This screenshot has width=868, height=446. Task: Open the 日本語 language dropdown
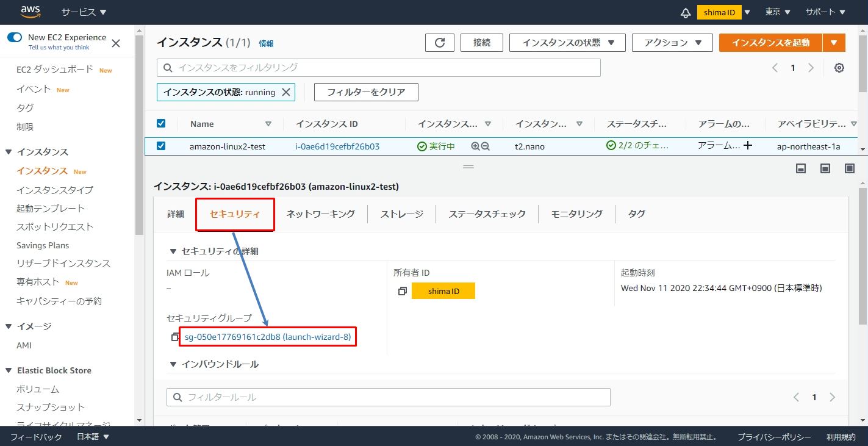[93, 437]
